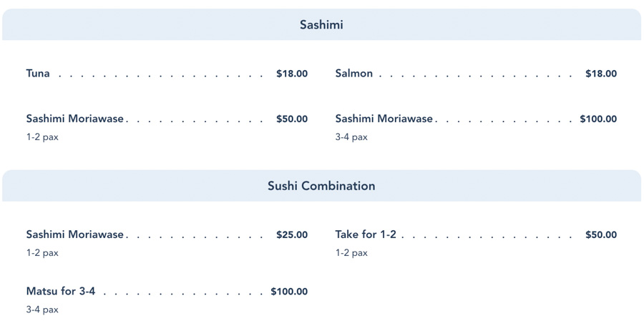Click 1-2 pax under $25 Sashimi Moriawase
644x336 pixels.
(x=42, y=253)
